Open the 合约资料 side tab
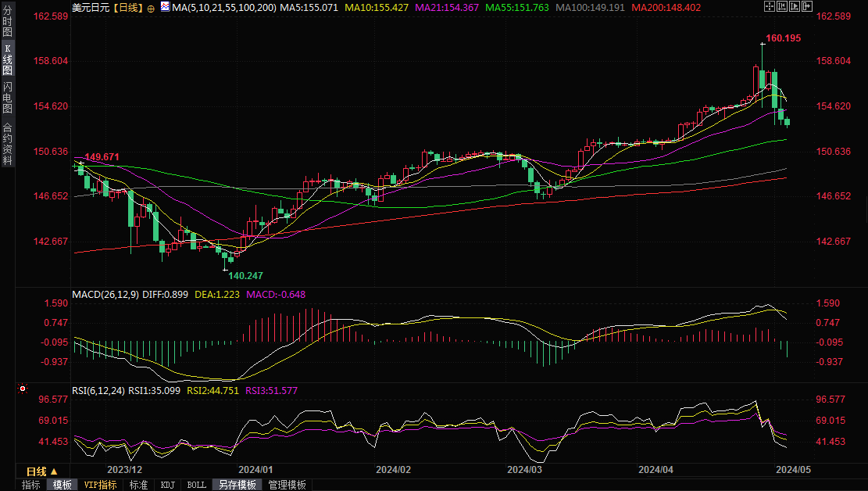868x491 pixels. (x=7, y=144)
